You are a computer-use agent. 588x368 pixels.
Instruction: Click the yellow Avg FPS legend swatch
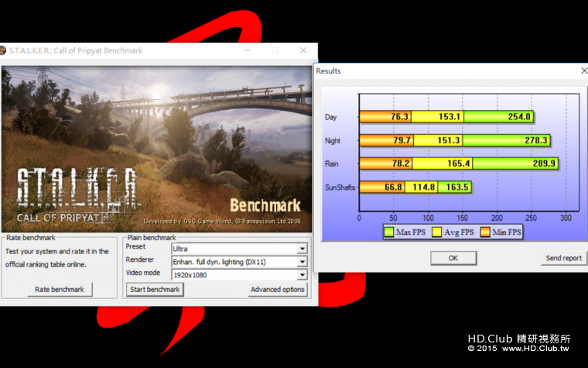point(436,232)
